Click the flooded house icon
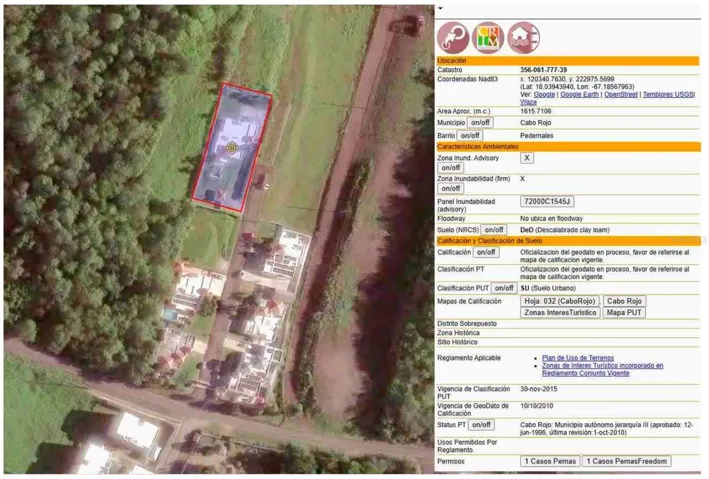This screenshot has height=479, width=709. point(523,38)
